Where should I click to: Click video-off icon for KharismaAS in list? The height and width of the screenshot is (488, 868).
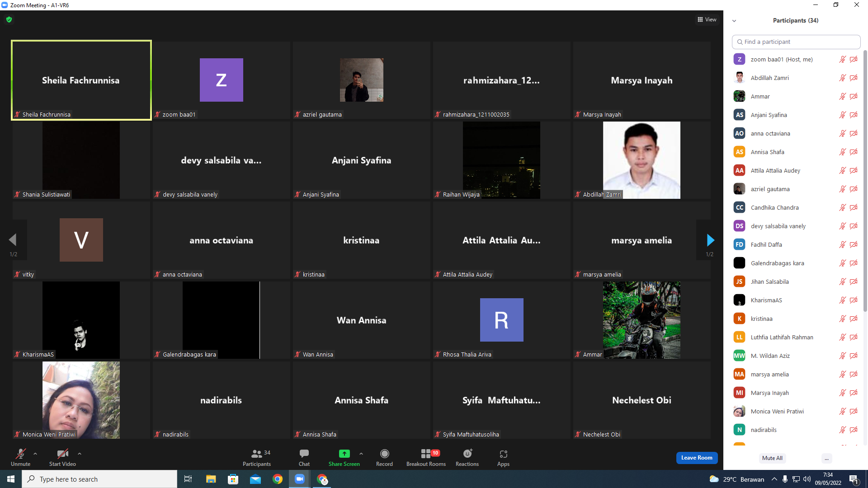854,300
